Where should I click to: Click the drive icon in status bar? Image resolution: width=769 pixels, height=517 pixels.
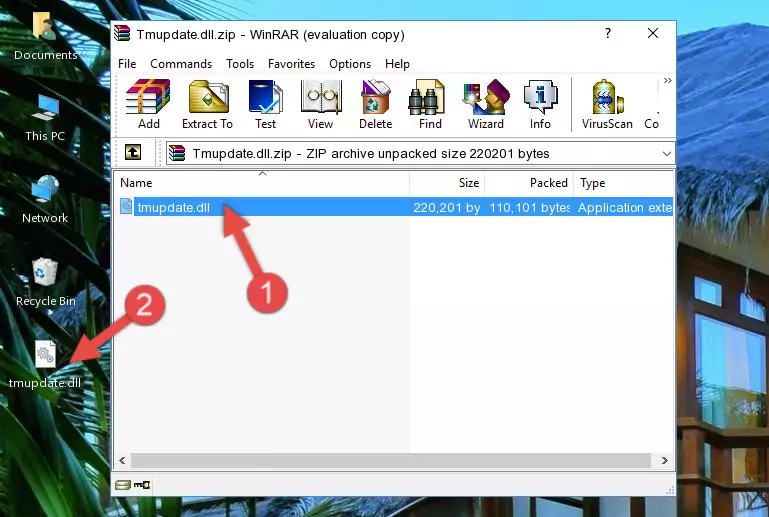tap(123, 485)
